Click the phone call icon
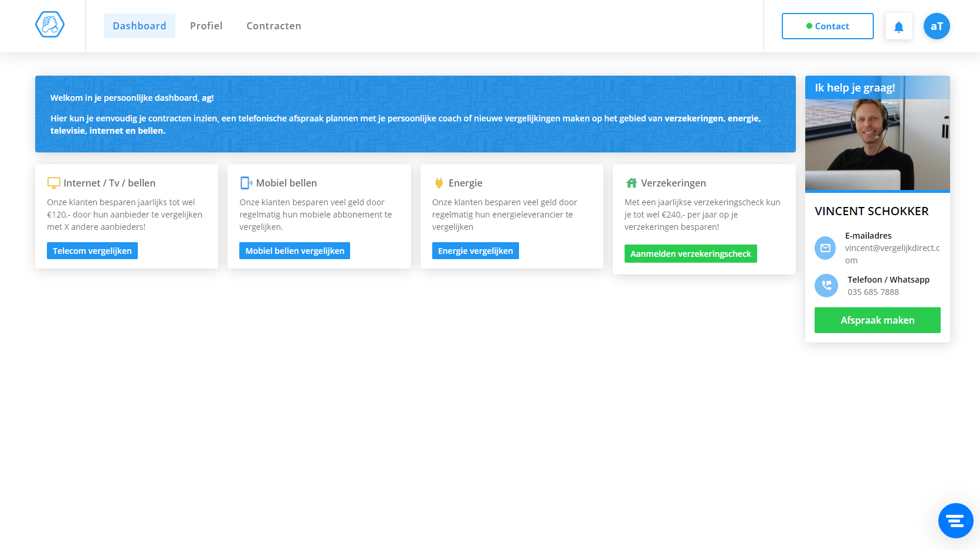This screenshot has width=980, height=550. pos(826,286)
